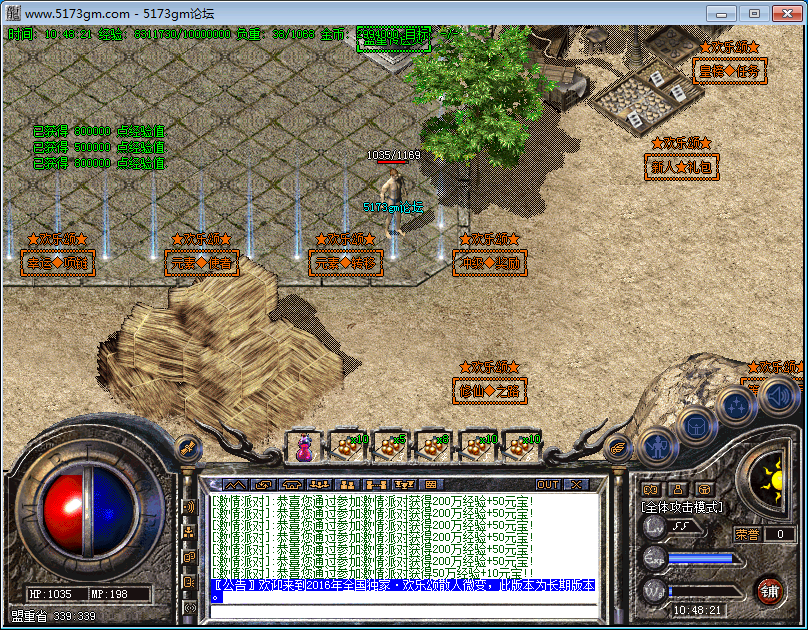Click the Wgt weight orb icon
Image resolution: width=808 pixels, height=630 pixels.
654,591
